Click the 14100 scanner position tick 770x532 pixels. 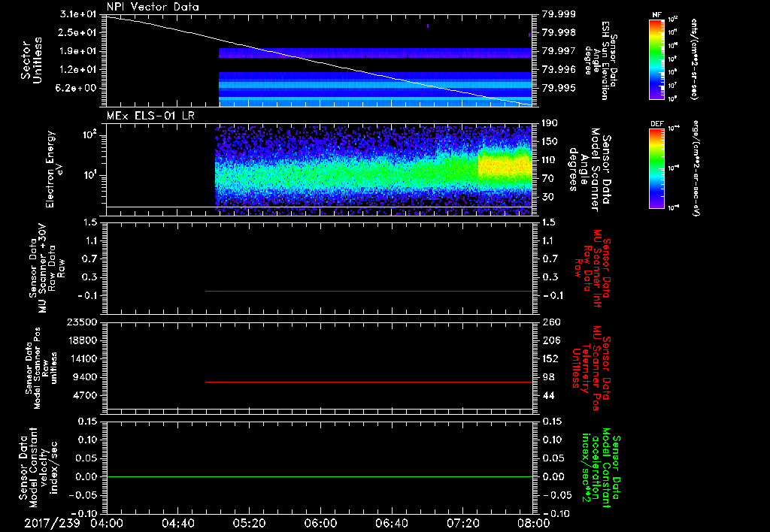coord(82,358)
